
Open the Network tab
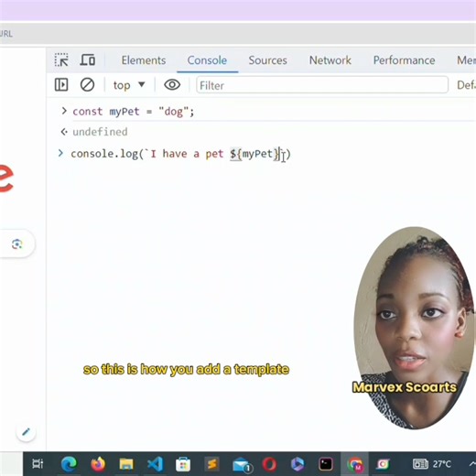[x=330, y=60]
